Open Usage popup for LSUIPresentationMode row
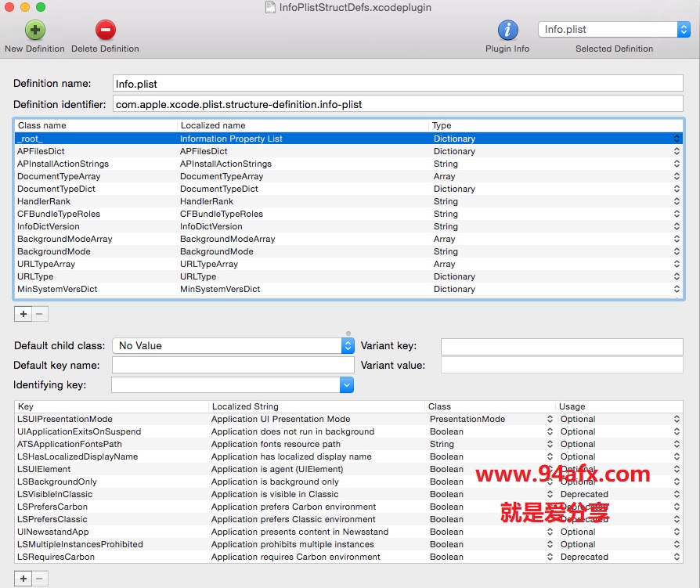This screenshot has width=700, height=588. point(677,419)
